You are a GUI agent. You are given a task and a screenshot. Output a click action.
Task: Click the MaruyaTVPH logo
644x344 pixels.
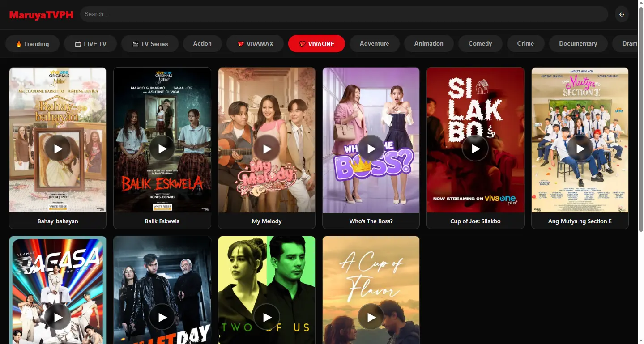(x=41, y=15)
